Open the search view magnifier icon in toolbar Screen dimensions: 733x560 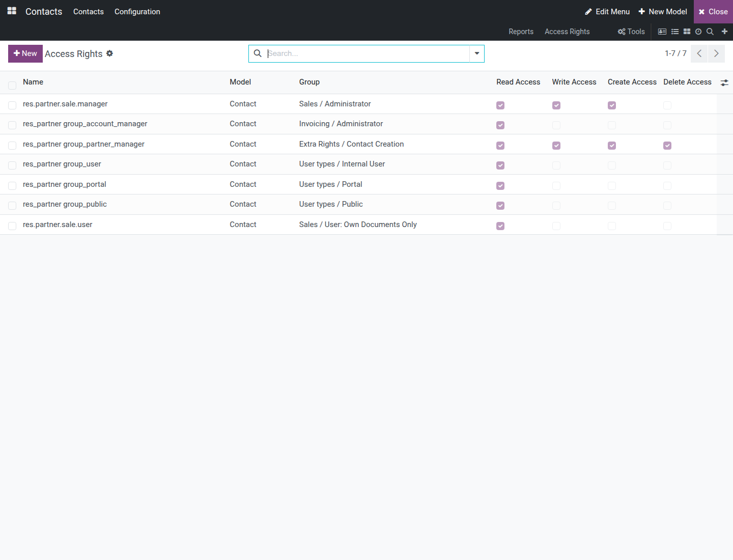[710, 32]
